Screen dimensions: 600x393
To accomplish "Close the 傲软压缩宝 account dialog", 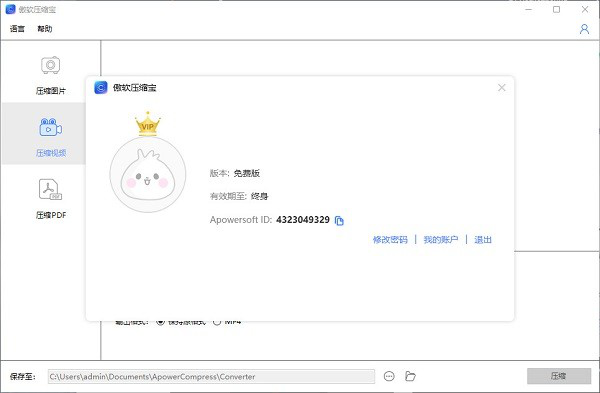I will click(x=502, y=88).
